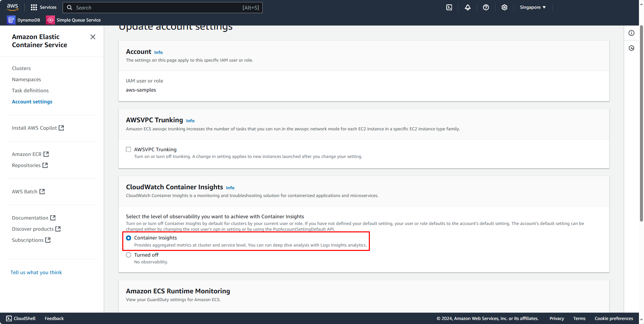This screenshot has height=324, width=644.
Task: Click the external link icon beside Amazon ECR
Action: click(46, 154)
